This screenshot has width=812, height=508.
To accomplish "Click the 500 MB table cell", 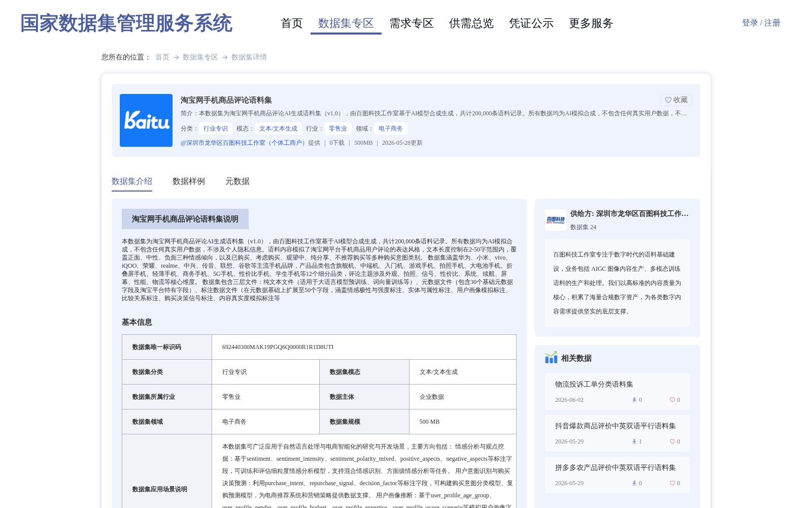I will point(463,422).
